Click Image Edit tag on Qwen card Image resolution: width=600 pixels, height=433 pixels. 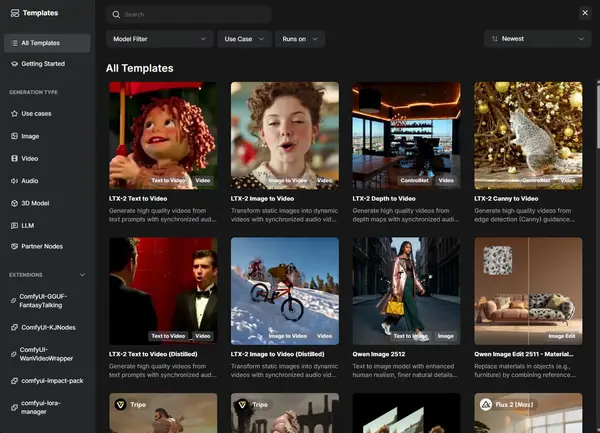click(x=562, y=336)
